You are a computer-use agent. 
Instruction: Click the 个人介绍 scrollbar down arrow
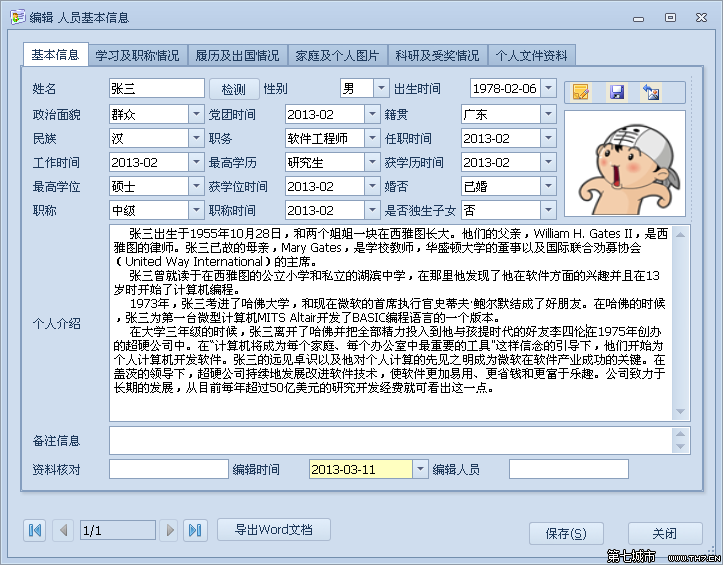[x=680, y=411]
